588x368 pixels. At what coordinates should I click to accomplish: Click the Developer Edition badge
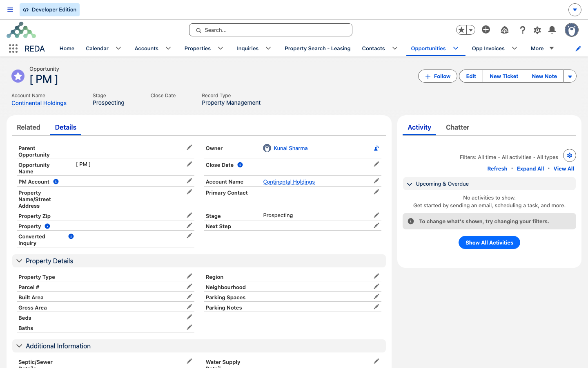tap(49, 10)
